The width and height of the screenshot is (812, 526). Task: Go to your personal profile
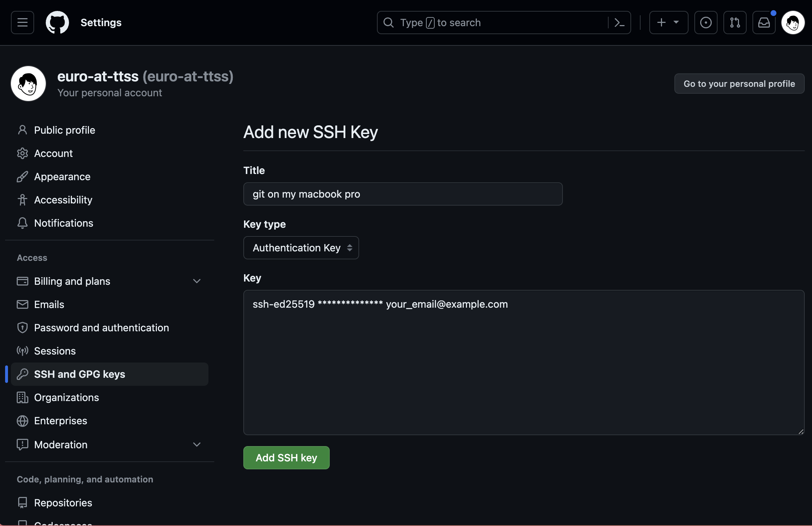click(x=739, y=84)
